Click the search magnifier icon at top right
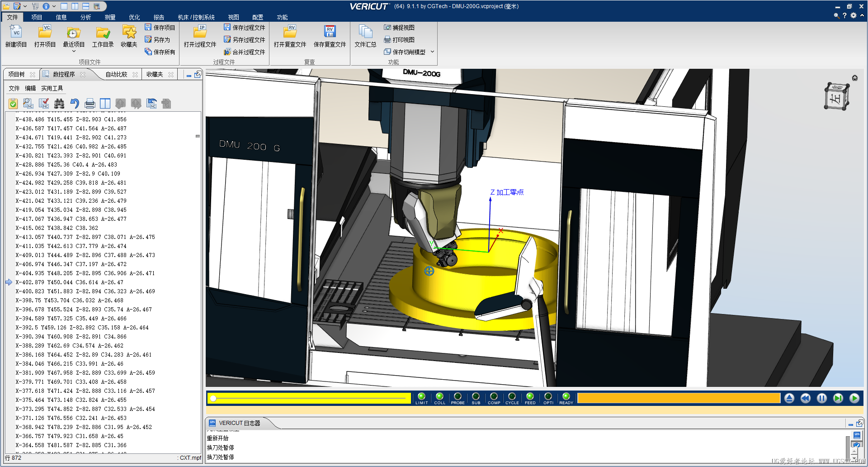 click(836, 15)
